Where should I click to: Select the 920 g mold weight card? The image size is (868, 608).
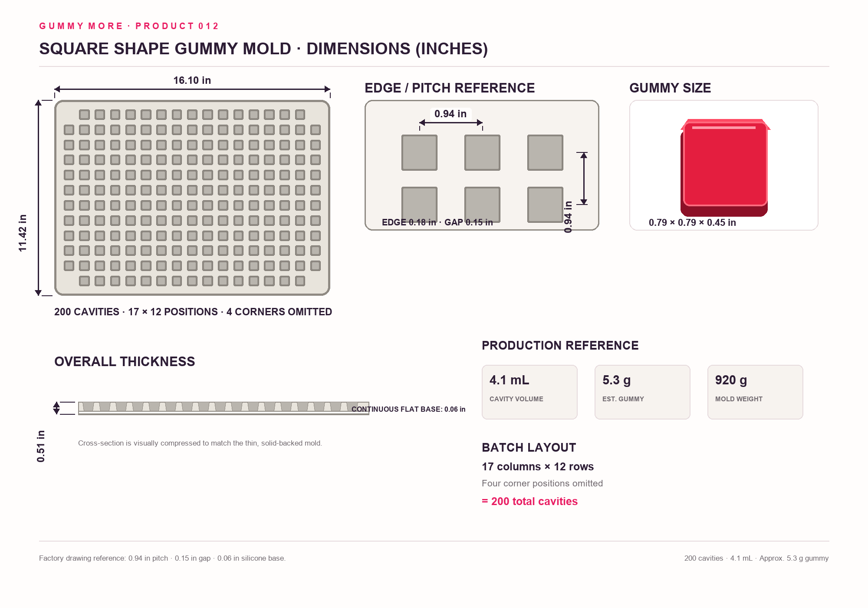[x=755, y=392]
